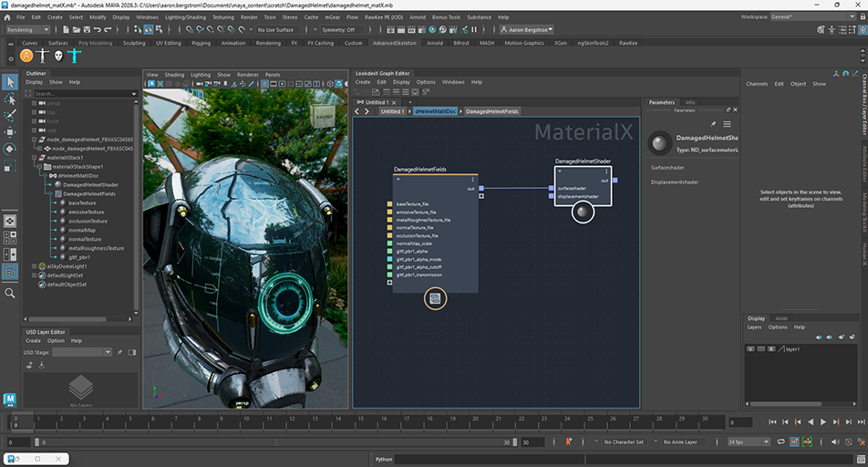
Task: Open the USD Stage dropdown
Action: 82,352
